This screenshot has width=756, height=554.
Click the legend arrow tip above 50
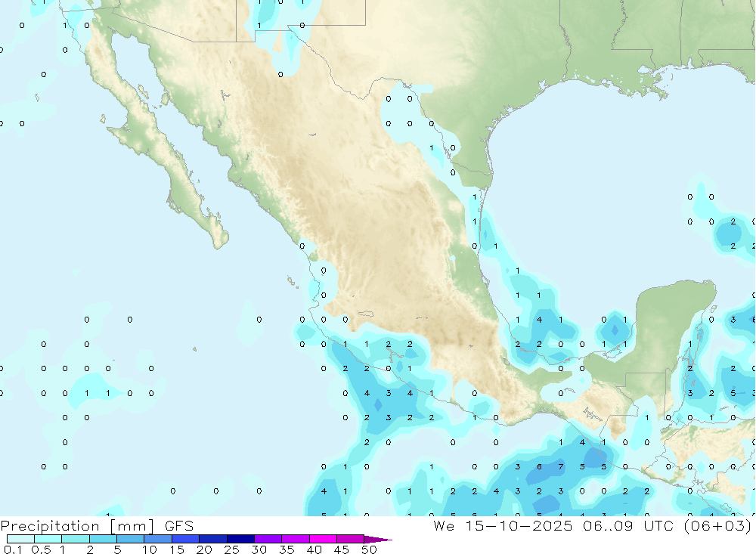click(379, 540)
